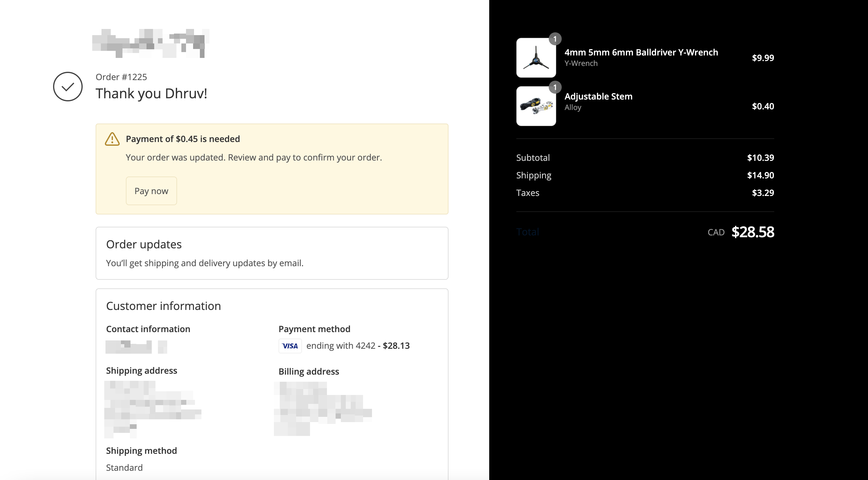Click the Payment of $0.45 is needed heading
868x480 pixels.
(x=183, y=139)
